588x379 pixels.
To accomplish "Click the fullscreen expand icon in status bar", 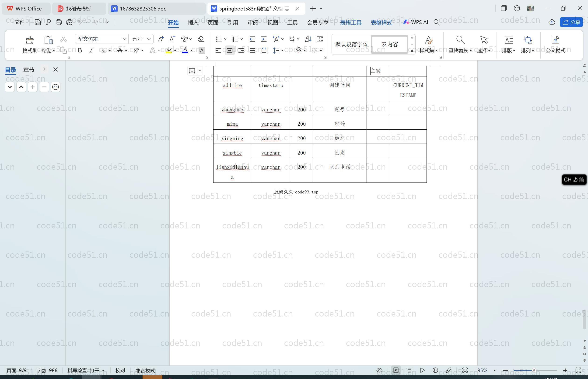I will click(578, 370).
